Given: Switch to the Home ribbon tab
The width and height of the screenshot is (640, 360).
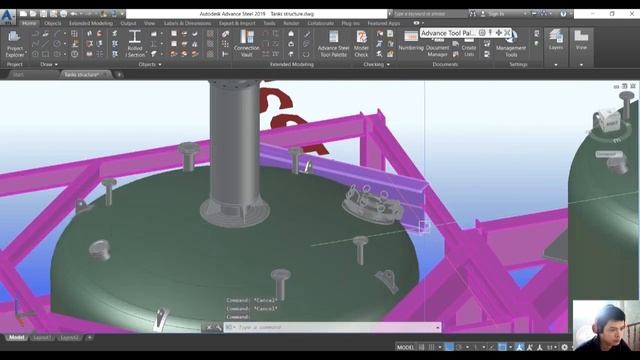Looking at the screenshot, I should coord(29,23).
